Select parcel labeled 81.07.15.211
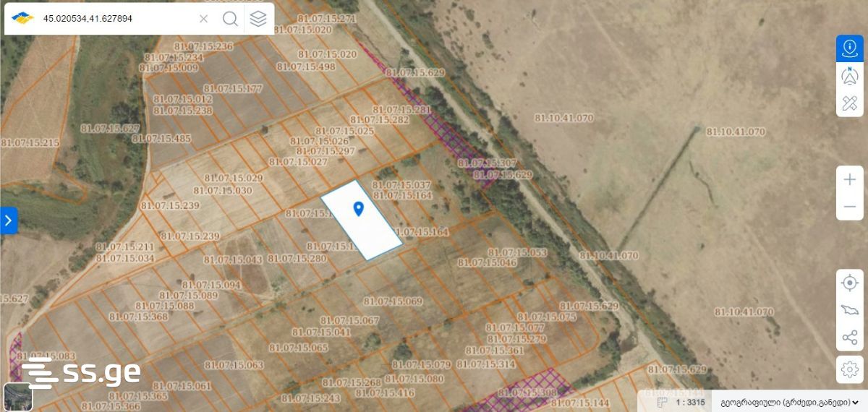This screenshot has height=412, width=868. pyautogui.click(x=124, y=247)
